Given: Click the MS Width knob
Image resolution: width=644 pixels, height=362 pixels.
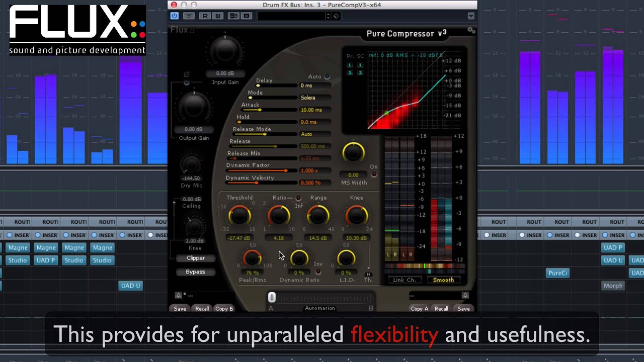Looking at the screenshot, I should [x=353, y=152].
